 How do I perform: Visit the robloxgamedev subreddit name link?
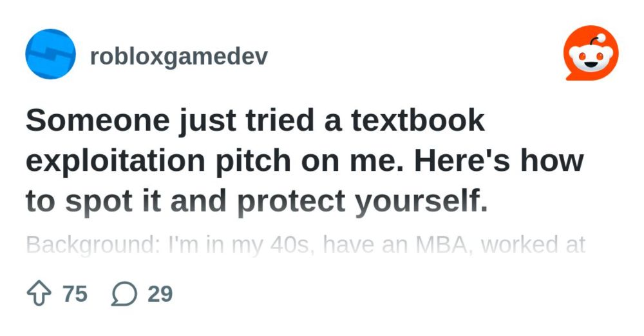[179, 56]
